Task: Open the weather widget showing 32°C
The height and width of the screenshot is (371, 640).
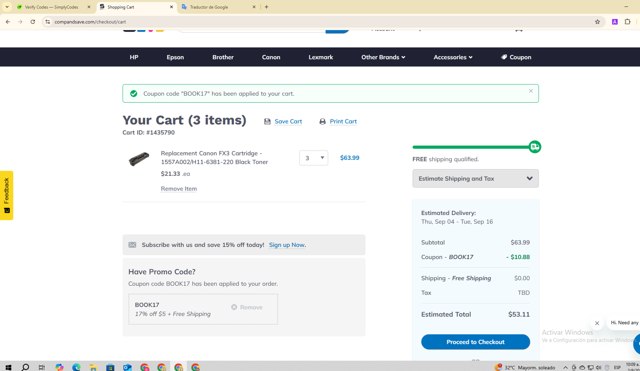Action: point(525,367)
